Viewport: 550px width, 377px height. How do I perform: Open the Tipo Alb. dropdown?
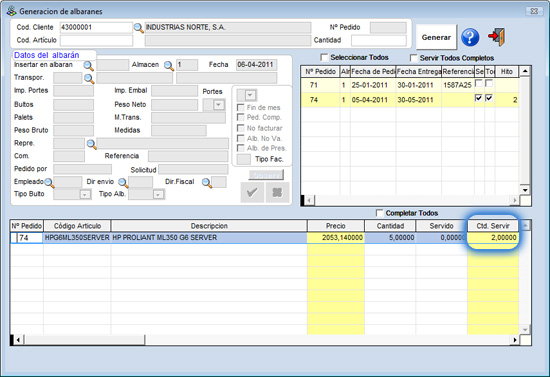pos(159,195)
